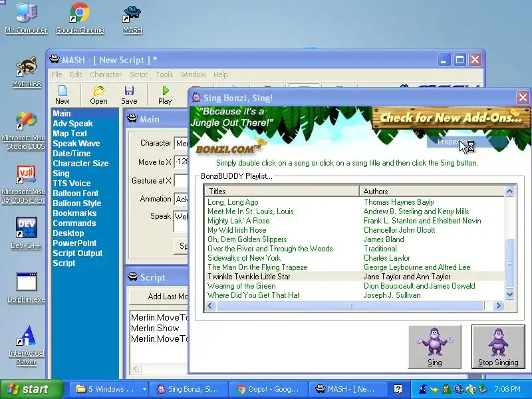The width and height of the screenshot is (532, 399).
Task: Click the Move to X input field
Action: coord(181,162)
